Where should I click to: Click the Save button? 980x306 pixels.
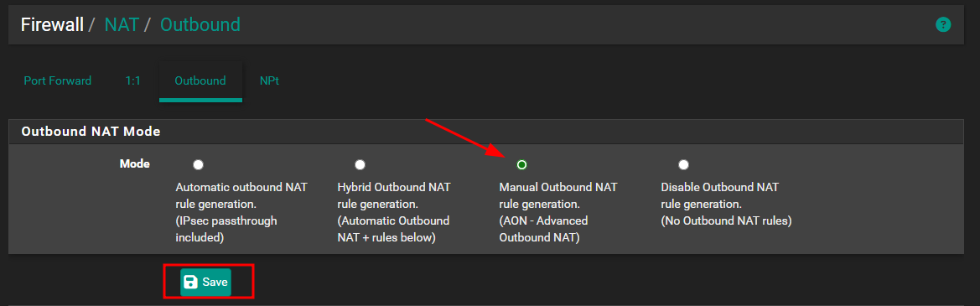(205, 283)
